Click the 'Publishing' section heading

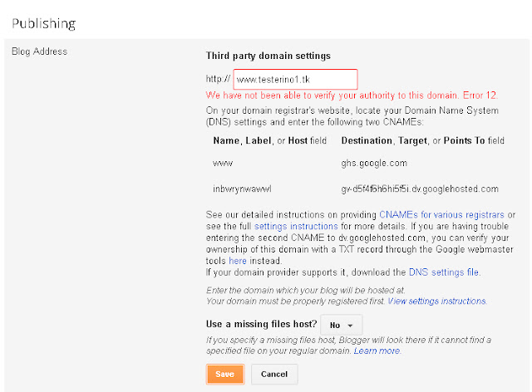coord(44,24)
